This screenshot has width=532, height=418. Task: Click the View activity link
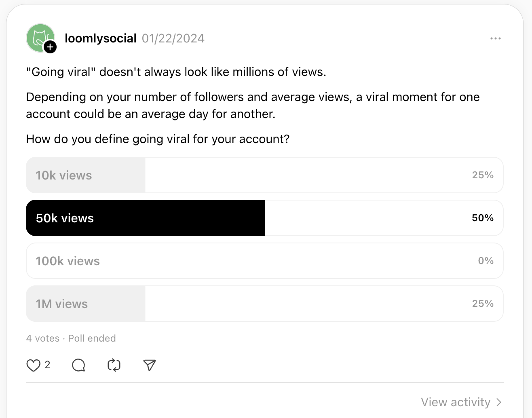point(455,402)
